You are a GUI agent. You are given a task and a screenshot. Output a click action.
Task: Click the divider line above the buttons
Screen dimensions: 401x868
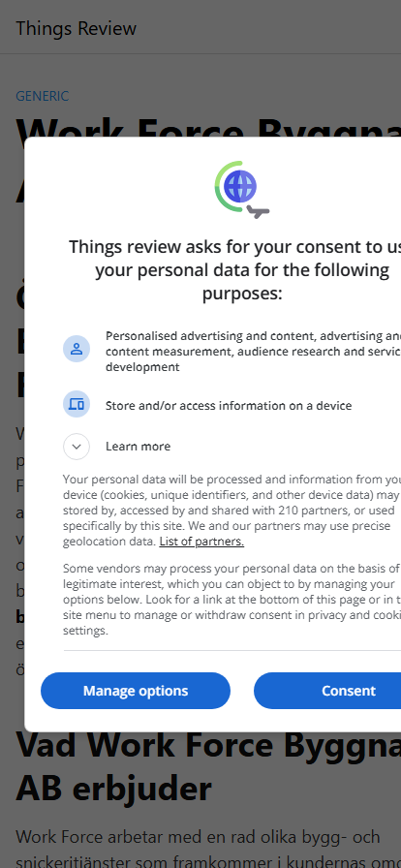[232, 650]
